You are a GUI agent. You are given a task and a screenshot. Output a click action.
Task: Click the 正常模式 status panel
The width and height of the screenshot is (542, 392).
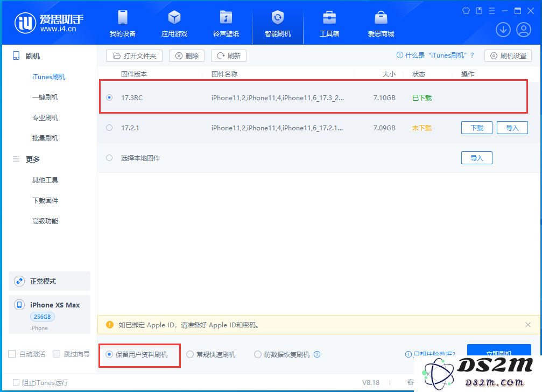[x=50, y=281]
